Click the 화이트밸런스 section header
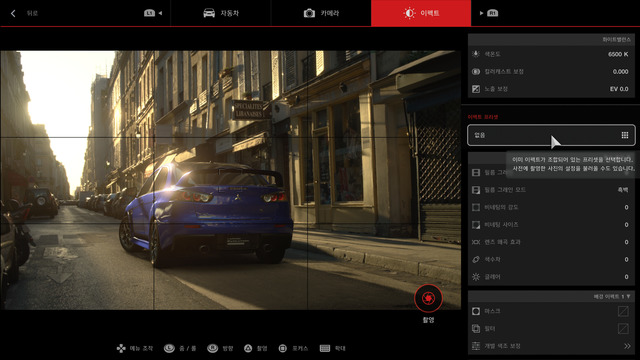The width and height of the screenshot is (640, 360). 551,40
